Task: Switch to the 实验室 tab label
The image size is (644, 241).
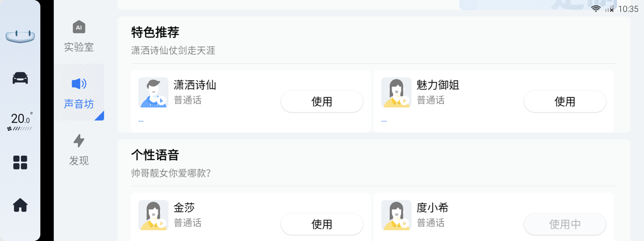Action: (x=79, y=47)
